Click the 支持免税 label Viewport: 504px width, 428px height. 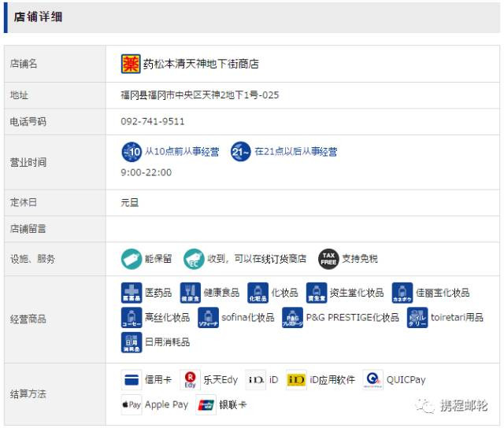click(x=360, y=259)
